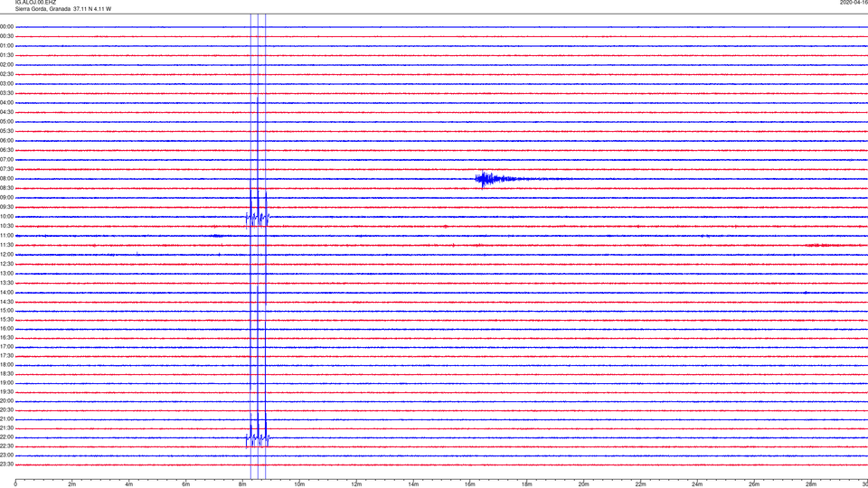Screen dimensions: 868x488
Task: Click the 02:00 time label
Action: [x=6, y=65]
